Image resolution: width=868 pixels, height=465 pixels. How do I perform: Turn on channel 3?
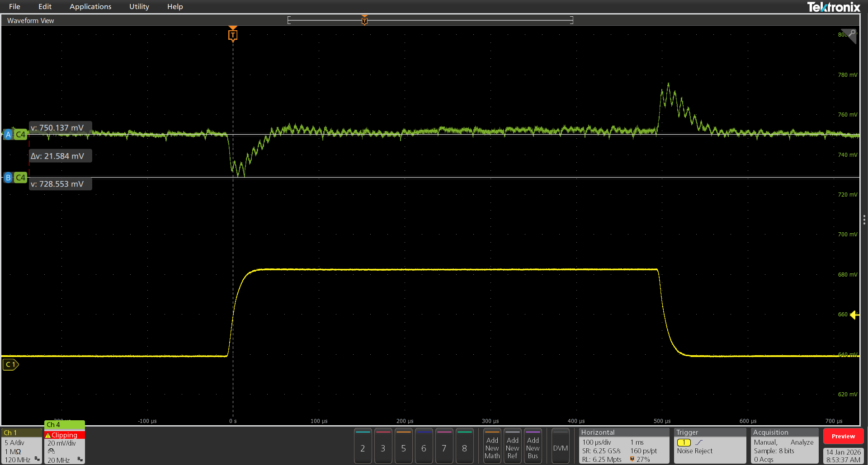383,446
